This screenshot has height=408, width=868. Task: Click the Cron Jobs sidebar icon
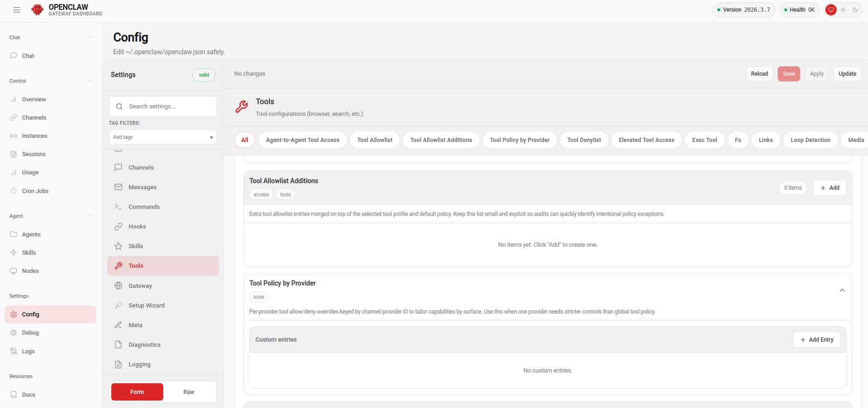click(14, 191)
